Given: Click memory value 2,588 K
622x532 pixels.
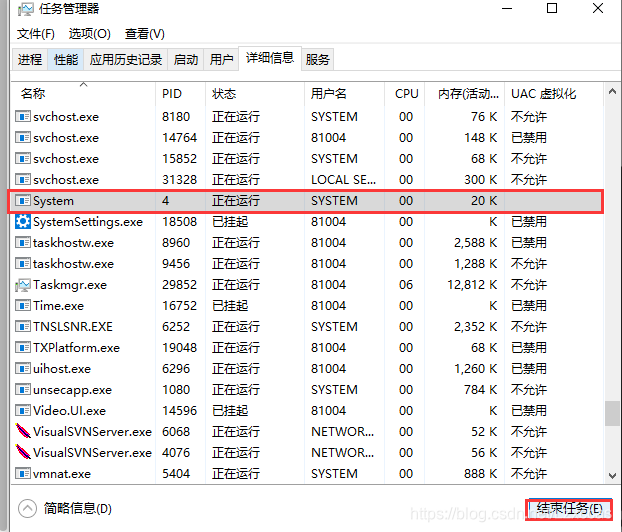Looking at the screenshot, I should pos(476,242).
